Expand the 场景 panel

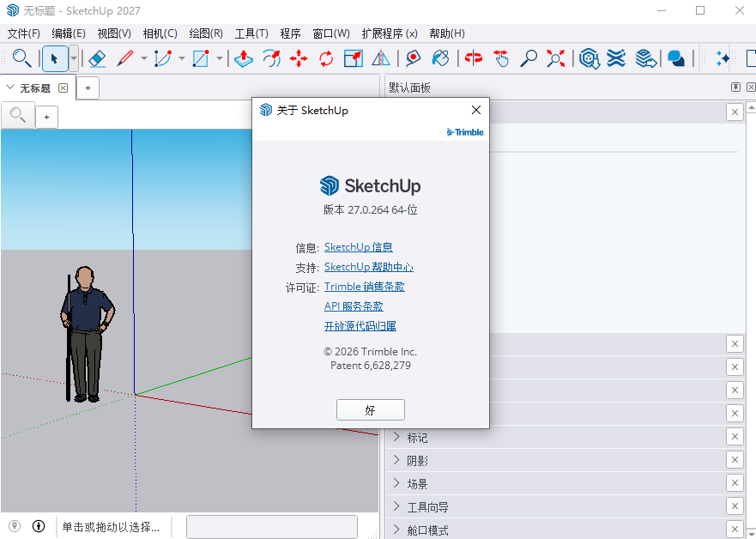[x=396, y=483]
